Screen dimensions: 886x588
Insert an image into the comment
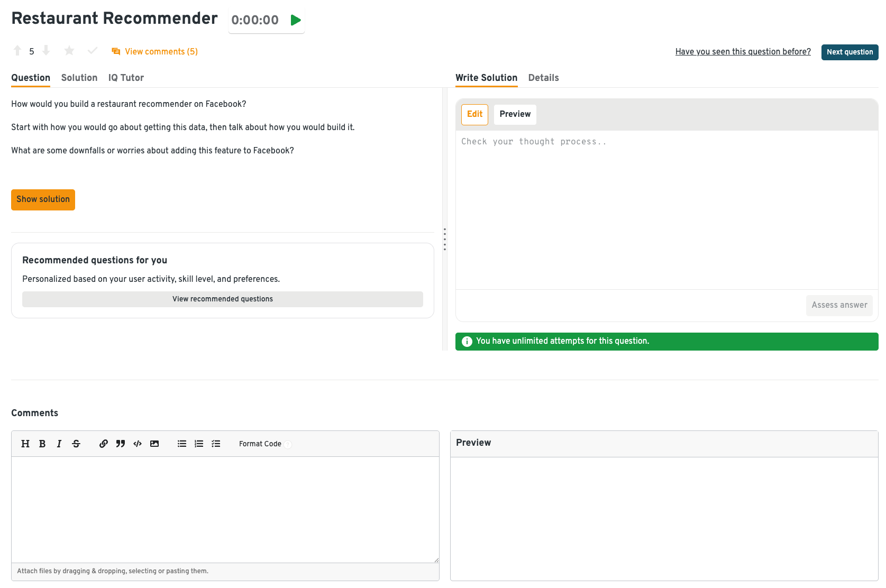pos(154,444)
